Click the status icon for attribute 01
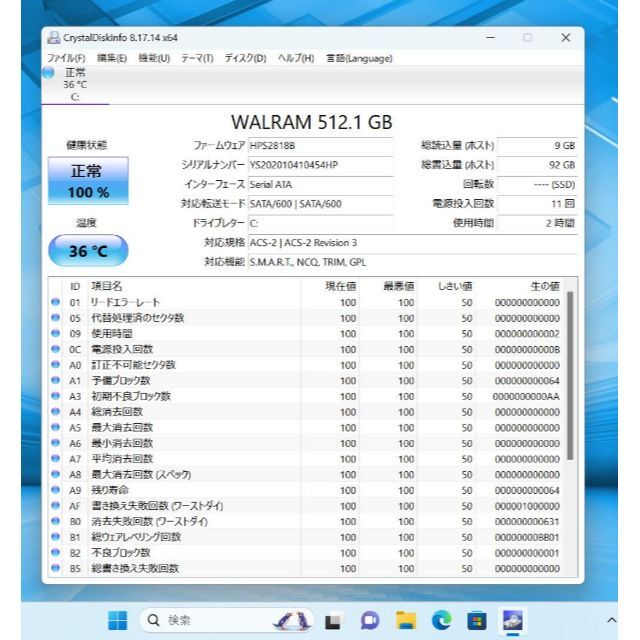The image size is (640, 640). 56,302
